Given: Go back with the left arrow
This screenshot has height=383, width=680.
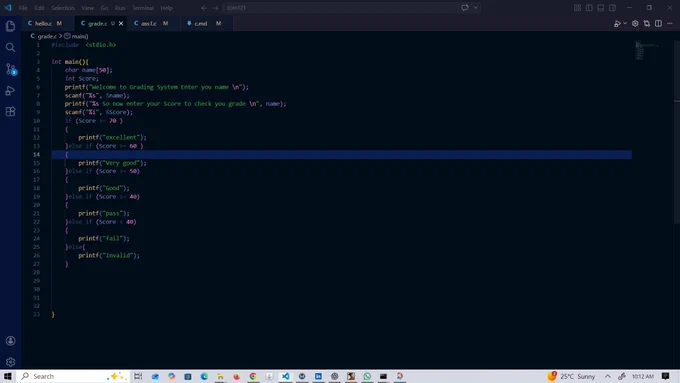Looking at the screenshot, I should [204, 8].
